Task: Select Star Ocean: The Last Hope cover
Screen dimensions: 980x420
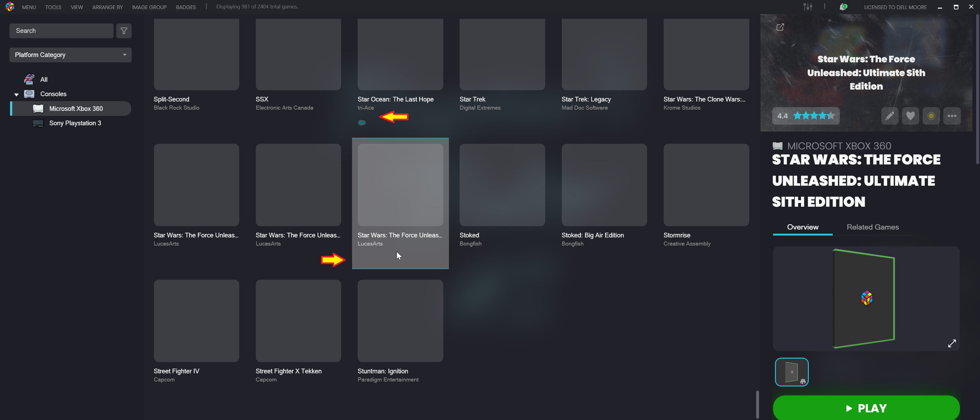Action: [x=400, y=54]
